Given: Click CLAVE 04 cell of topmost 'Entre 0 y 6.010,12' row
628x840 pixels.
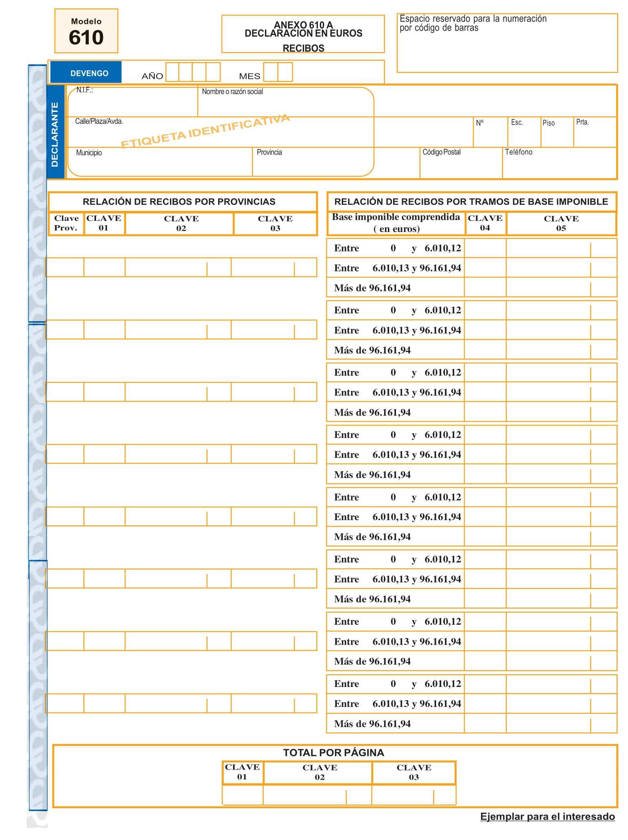Looking at the screenshot, I should [486, 248].
